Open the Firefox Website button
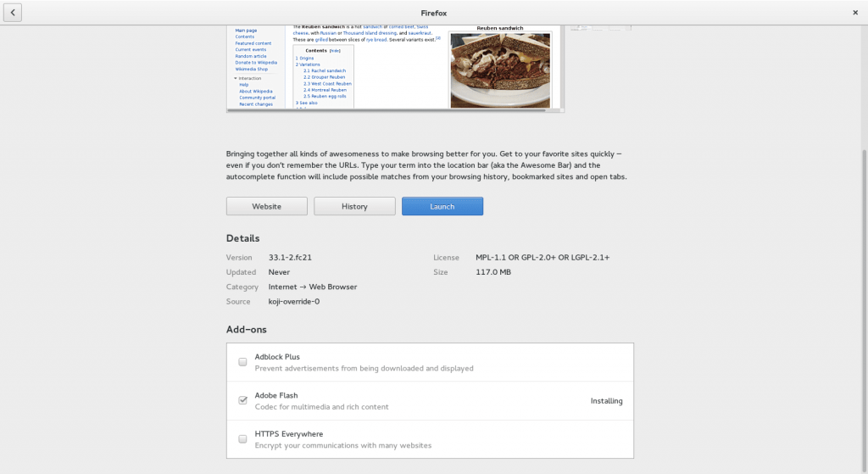 [267, 206]
